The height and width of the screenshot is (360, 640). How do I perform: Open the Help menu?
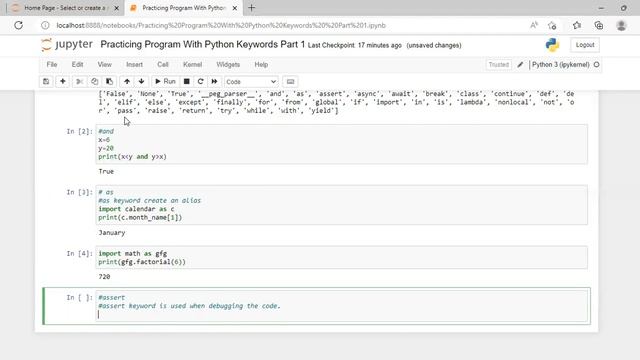[x=261, y=64]
